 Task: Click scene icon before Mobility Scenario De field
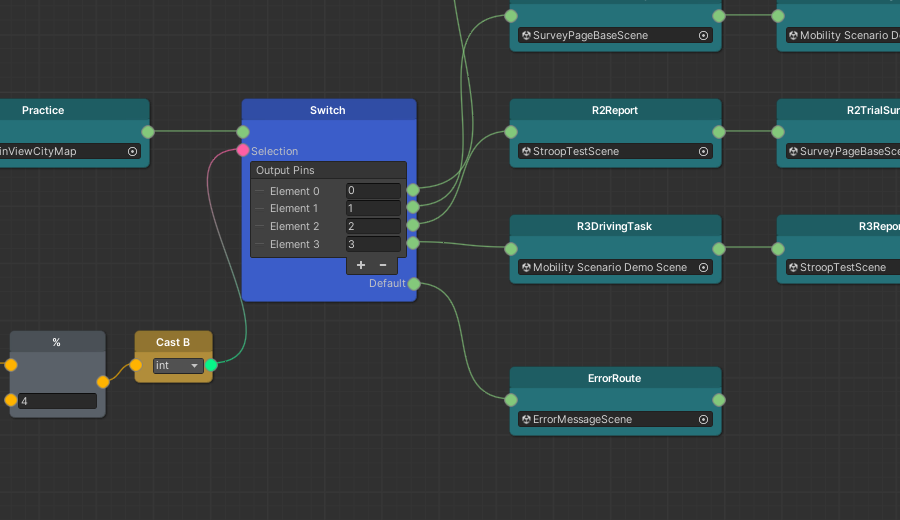click(793, 36)
